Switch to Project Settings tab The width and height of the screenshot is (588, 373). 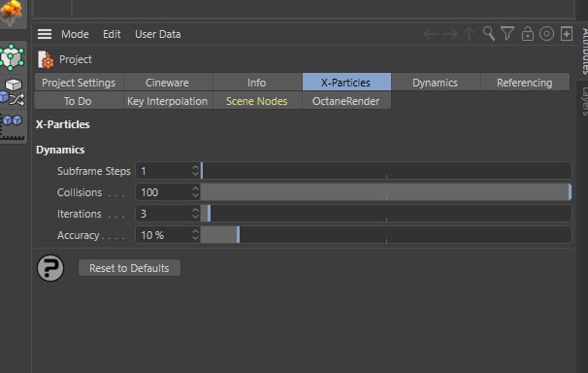point(79,83)
